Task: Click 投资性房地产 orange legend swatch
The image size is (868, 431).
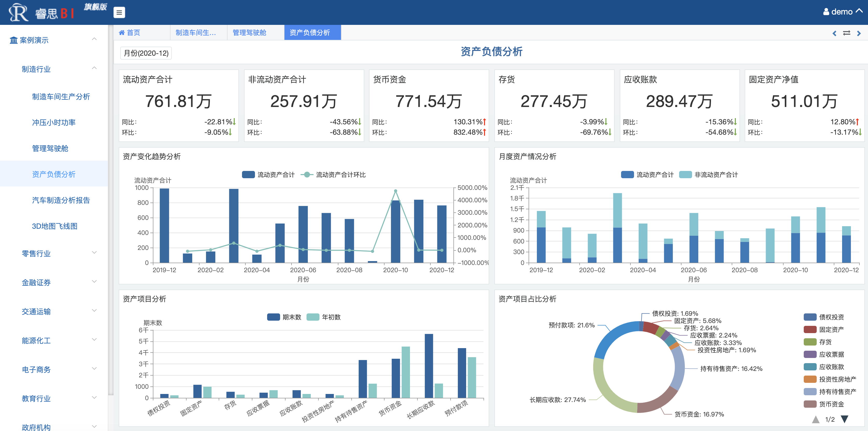Action: (810, 379)
